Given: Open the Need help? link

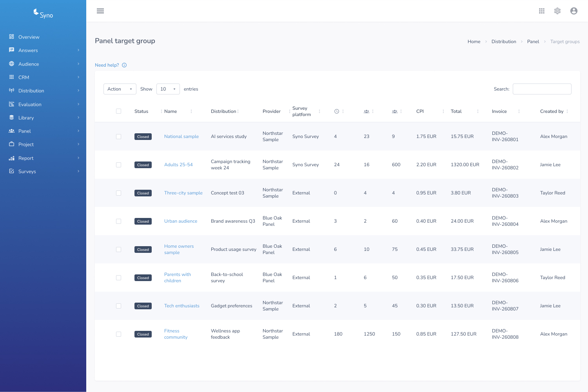Looking at the screenshot, I should [x=107, y=65].
